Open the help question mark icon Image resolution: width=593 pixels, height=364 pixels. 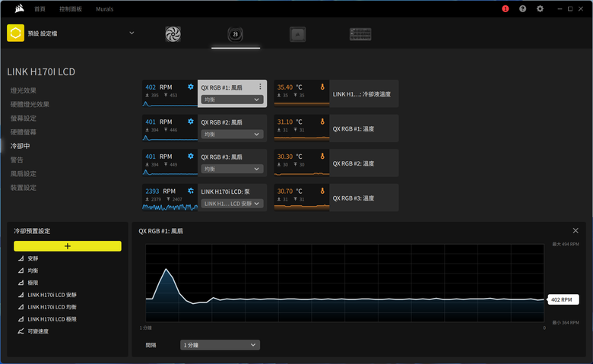522,8
